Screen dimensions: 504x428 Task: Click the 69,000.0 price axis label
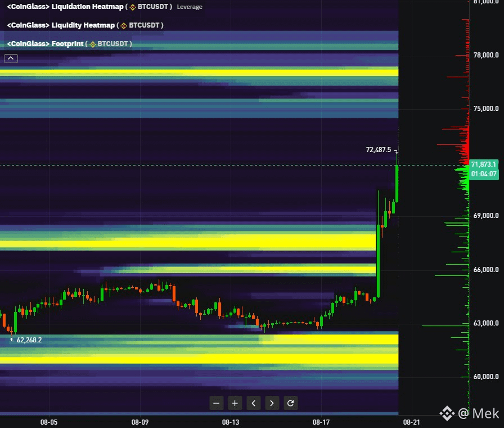coord(486,216)
